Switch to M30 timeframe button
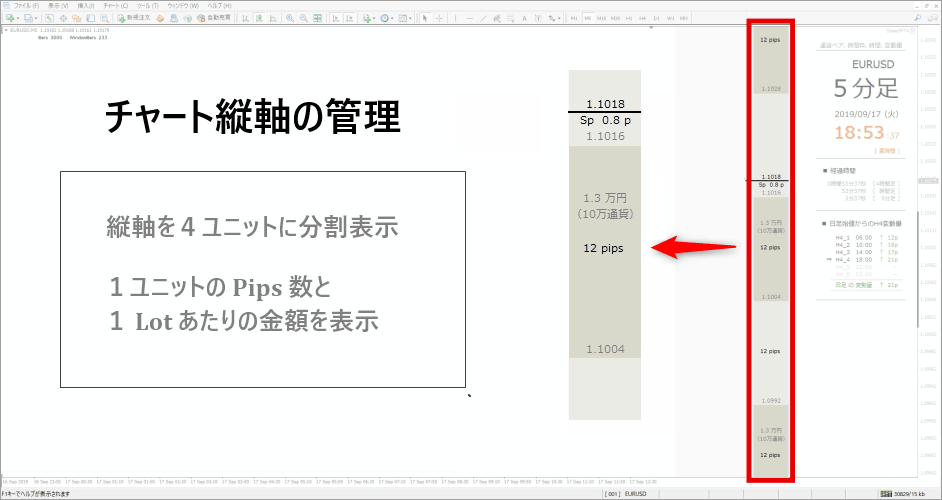 click(x=615, y=18)
